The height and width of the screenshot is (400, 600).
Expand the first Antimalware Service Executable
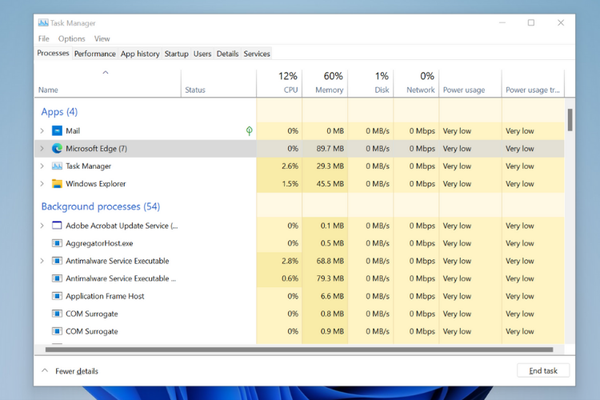click(x=42, y=261)
